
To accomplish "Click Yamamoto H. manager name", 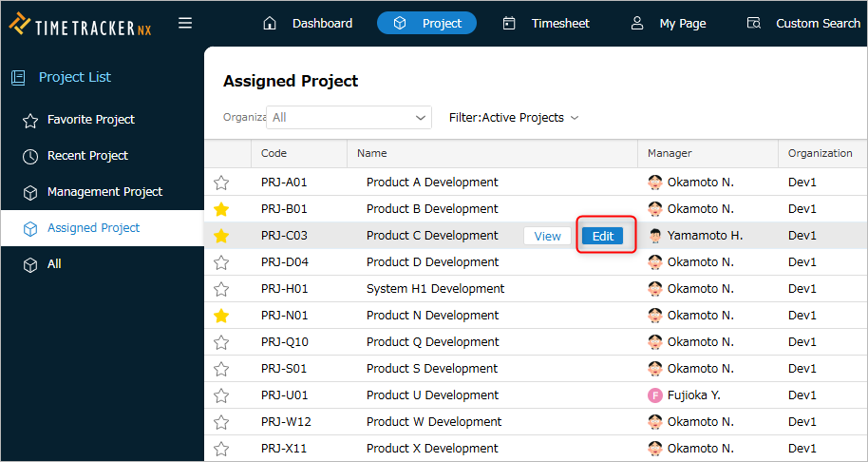I will (x=706, y=236).
